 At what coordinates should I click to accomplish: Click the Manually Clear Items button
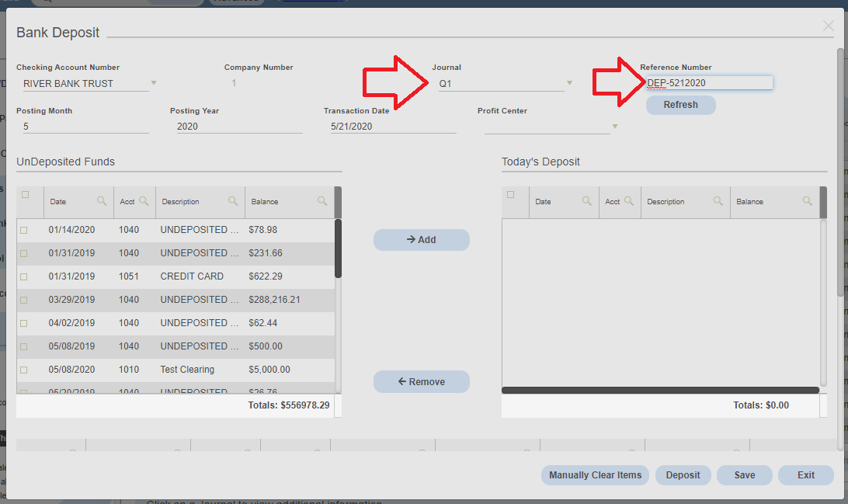(x=595, y=474)
